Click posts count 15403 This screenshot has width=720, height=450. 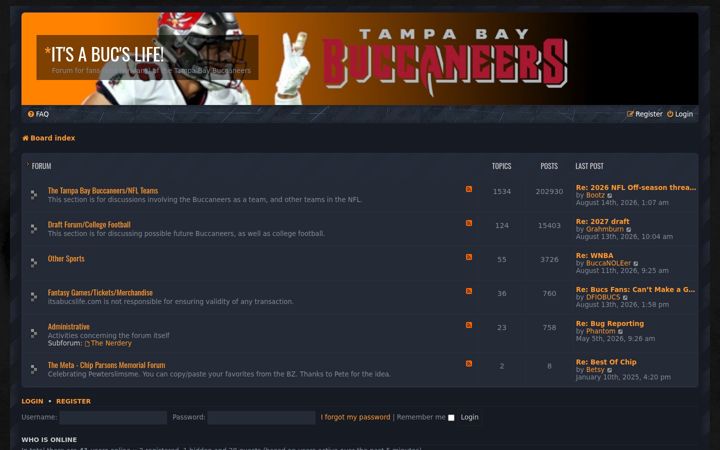[x=549, y=225]
